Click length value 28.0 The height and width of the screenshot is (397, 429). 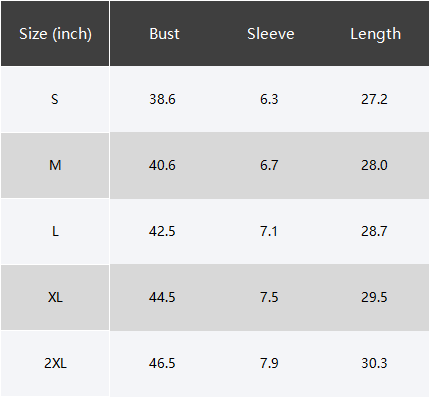click(x=374, y=165)
